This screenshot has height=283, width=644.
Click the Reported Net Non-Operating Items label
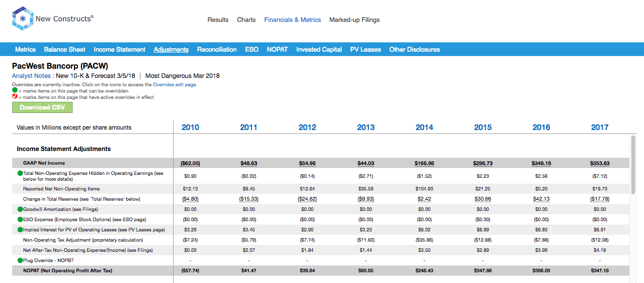tap(61, 189)
